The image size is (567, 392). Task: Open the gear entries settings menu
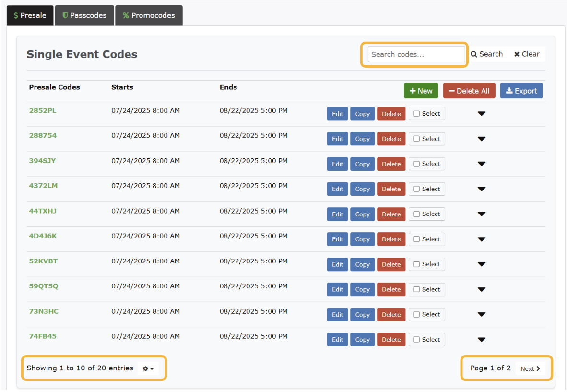click(x=148, y=368)
